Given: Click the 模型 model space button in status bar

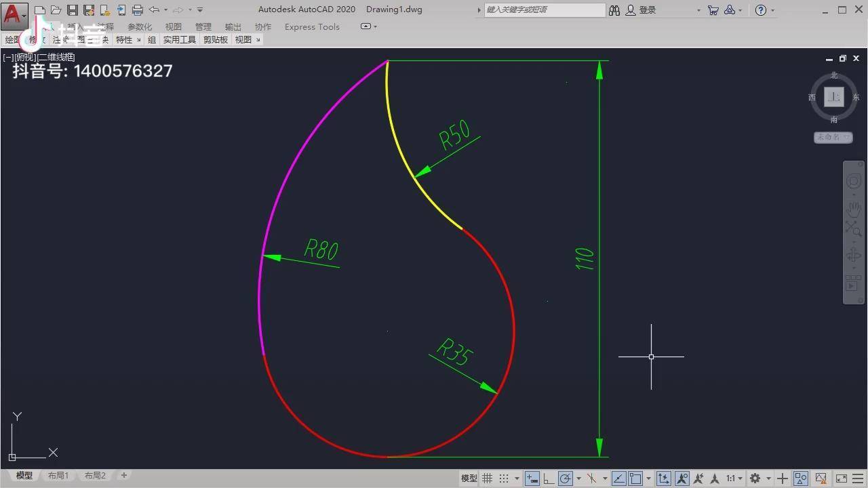Looking at the screenshot, I should tap(469, 479).
